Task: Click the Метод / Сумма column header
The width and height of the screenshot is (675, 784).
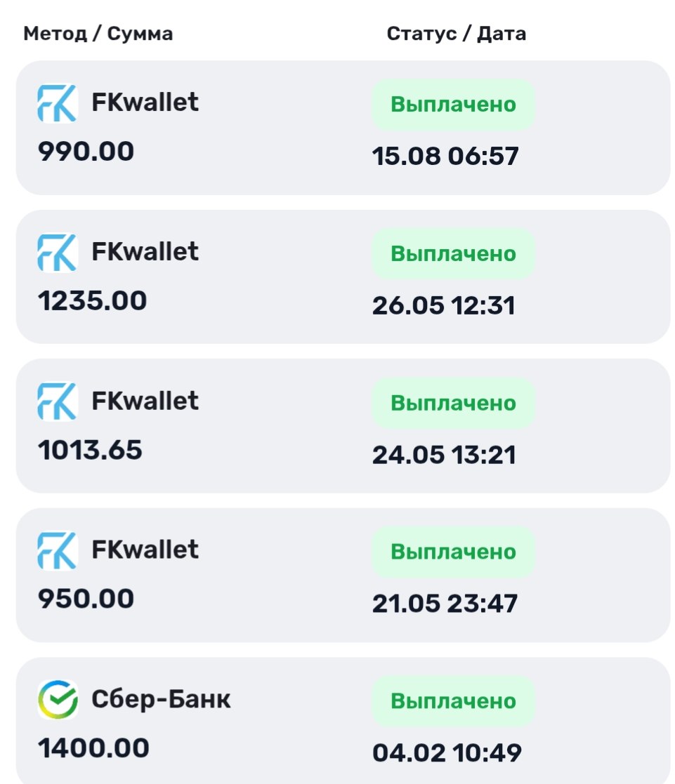Action: tap(98, 34)
